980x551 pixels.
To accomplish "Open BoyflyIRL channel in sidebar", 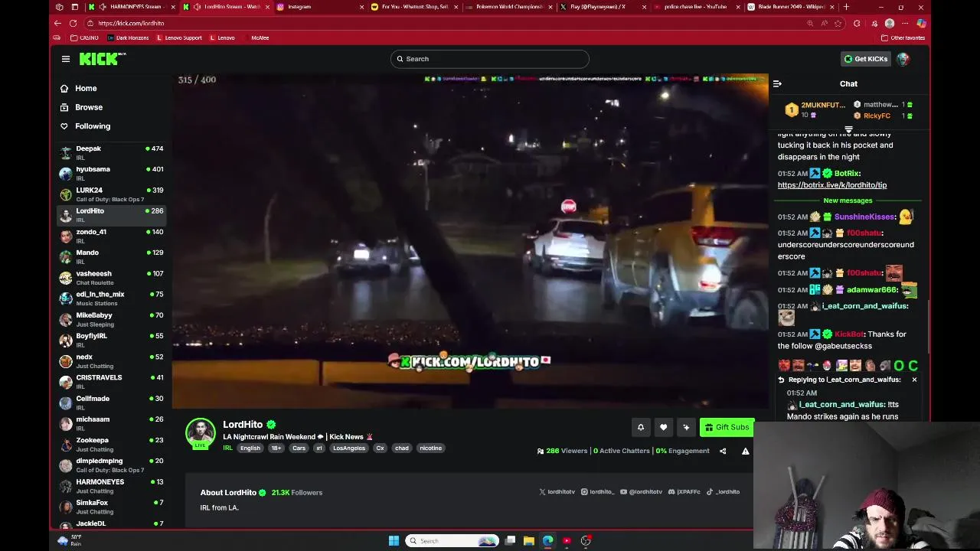I will click(112, 340).
